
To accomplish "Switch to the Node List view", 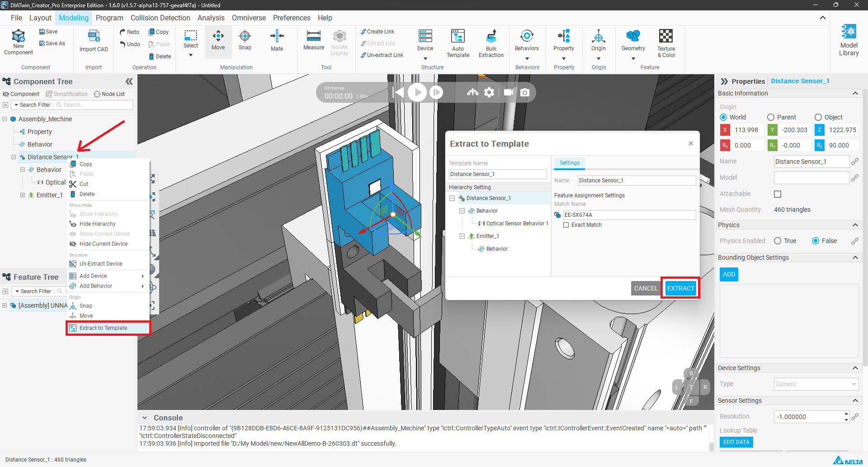I will click(109, 94).
